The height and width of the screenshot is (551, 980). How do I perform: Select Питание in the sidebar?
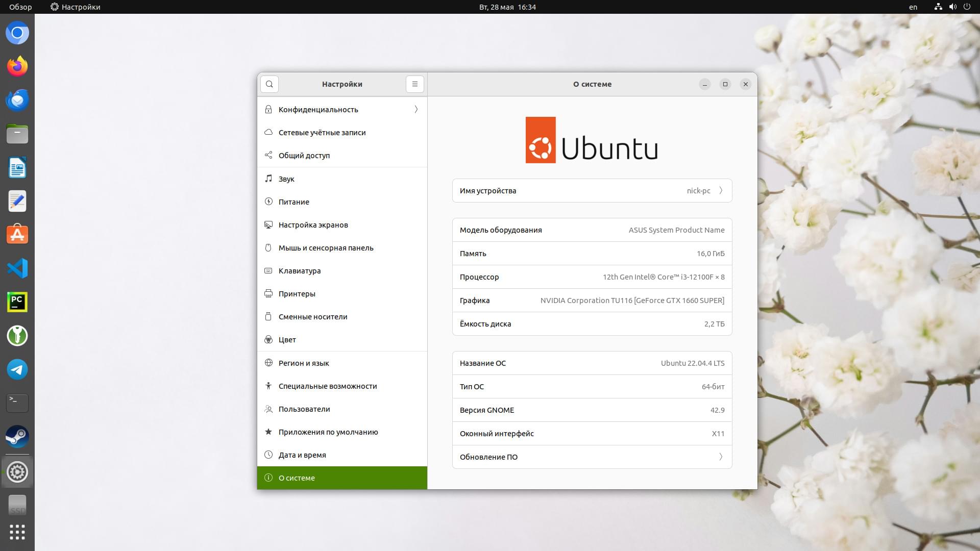[342, 202]
